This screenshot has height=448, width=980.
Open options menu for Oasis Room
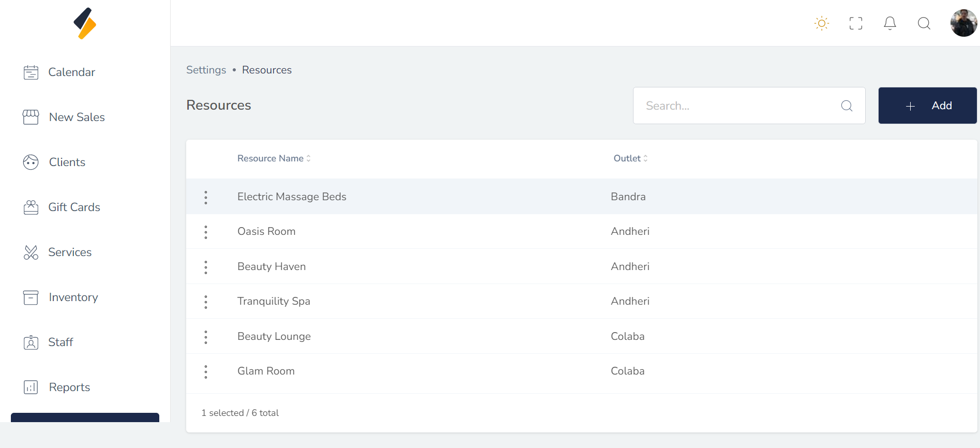[206, 232]
